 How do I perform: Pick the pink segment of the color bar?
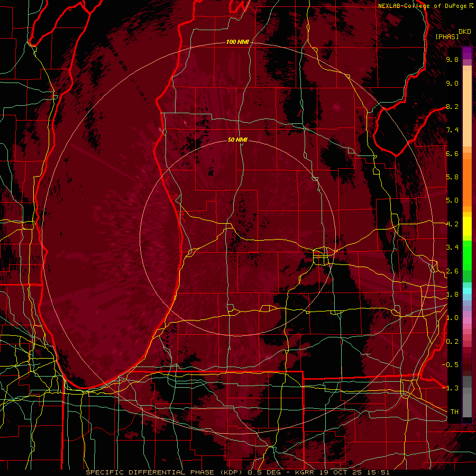pos(467,321)
